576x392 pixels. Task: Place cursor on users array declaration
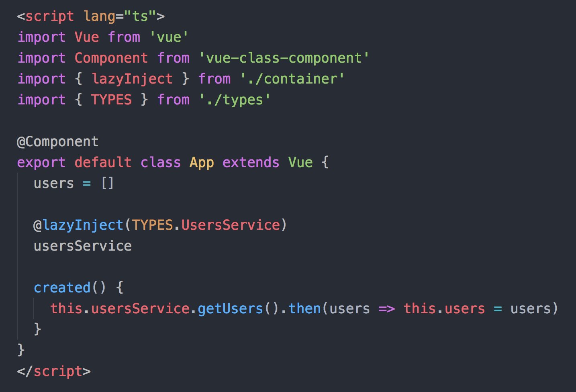(x=74, y=184)
